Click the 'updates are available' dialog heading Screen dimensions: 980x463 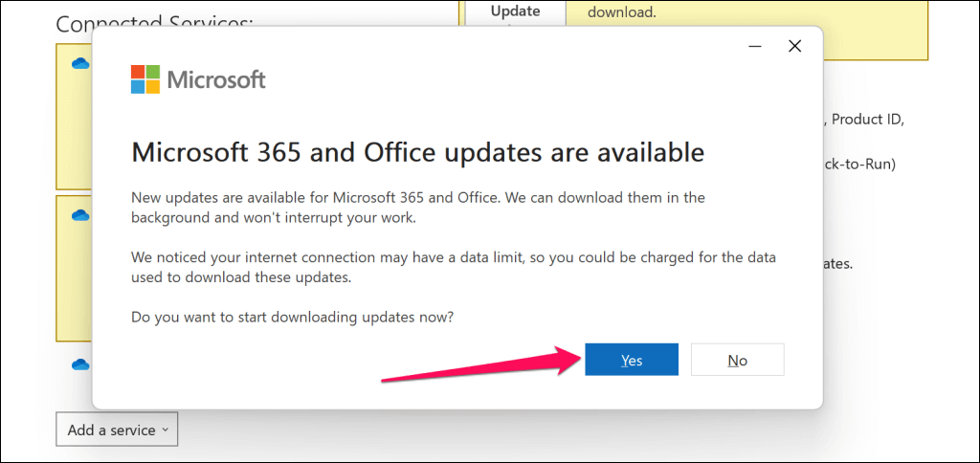point(417,152)
